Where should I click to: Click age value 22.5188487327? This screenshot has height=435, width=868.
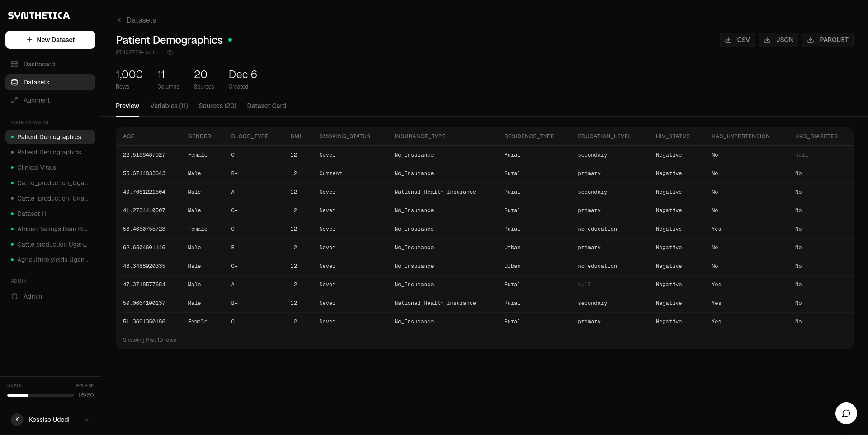(x=144, y=155)
